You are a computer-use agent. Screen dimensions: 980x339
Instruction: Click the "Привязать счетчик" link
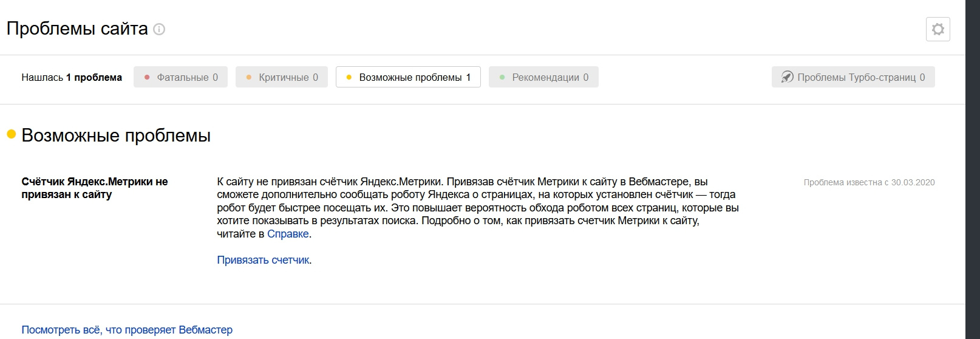263,260
